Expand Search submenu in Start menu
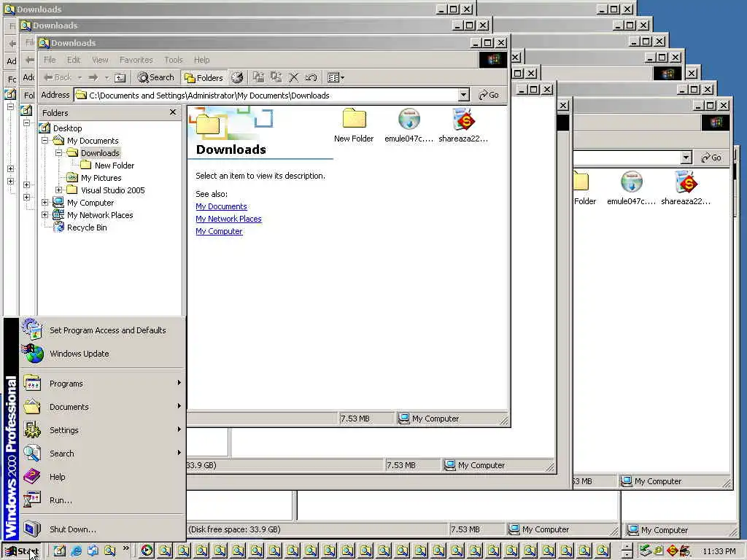Screen dimensions: 747x560 click(102, 454)
